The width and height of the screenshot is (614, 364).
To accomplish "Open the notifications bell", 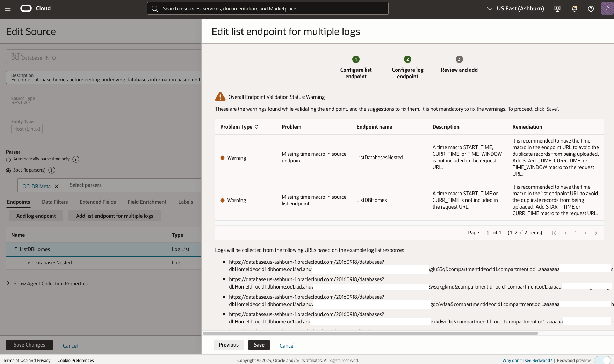I will (x=574, y=8).
